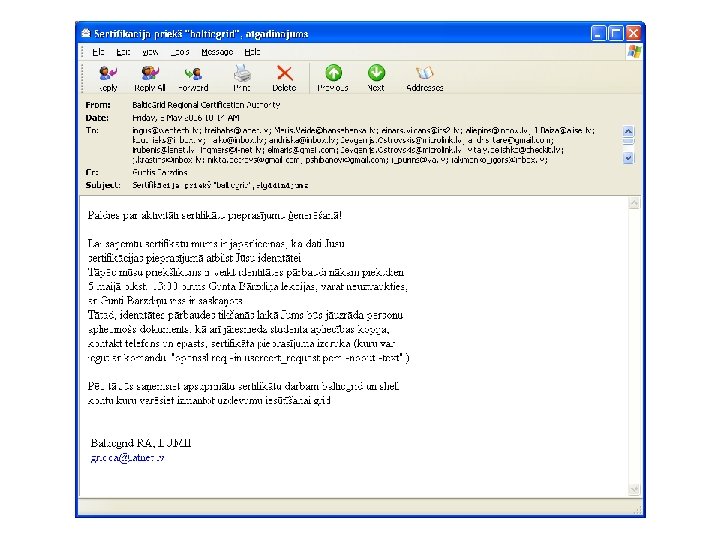Open the Help menu

[x=252, y=52]
